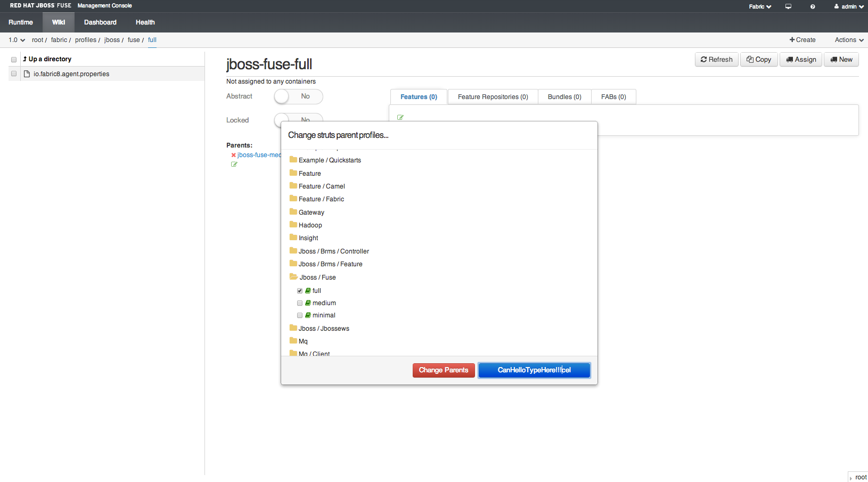
Task: Open io.fabric8.agent.properties file
Action: pyautogui.click(x=71, y=74)
